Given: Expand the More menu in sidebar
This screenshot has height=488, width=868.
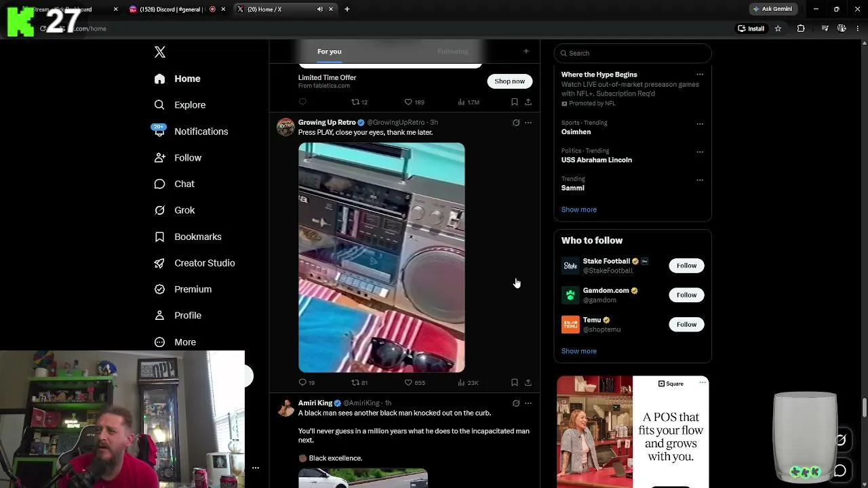Looking at the screenshot, I should tap(175, 342).
